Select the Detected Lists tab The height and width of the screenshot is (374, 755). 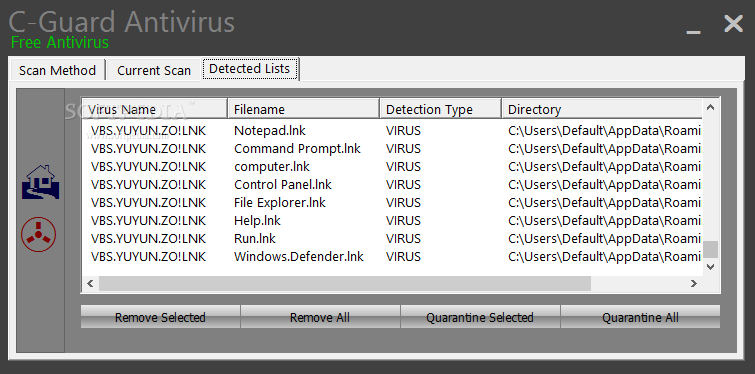point(250,68)
